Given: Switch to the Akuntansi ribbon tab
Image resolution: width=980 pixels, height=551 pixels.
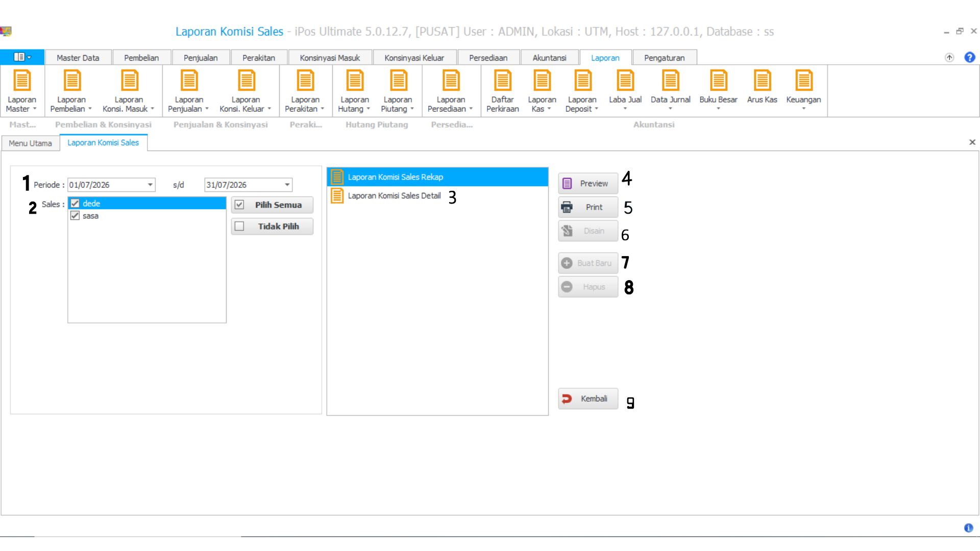Looking at the screenshot, I should (549, 58).
